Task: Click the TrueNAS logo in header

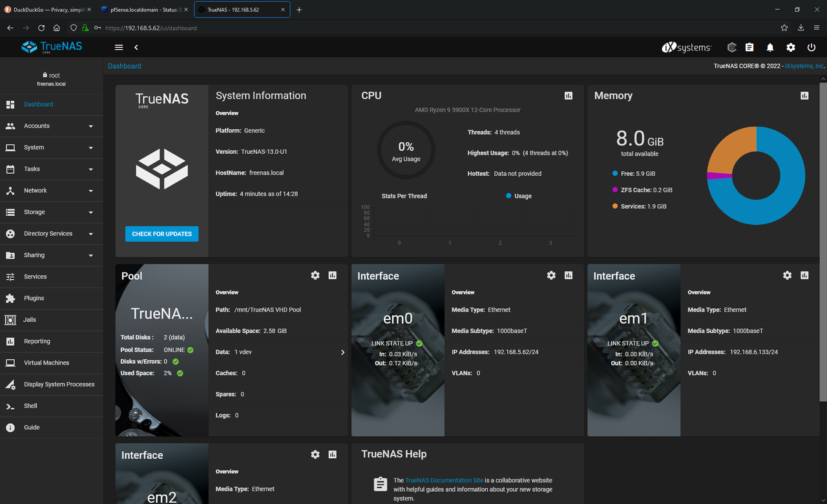Action: click(52, 47)
